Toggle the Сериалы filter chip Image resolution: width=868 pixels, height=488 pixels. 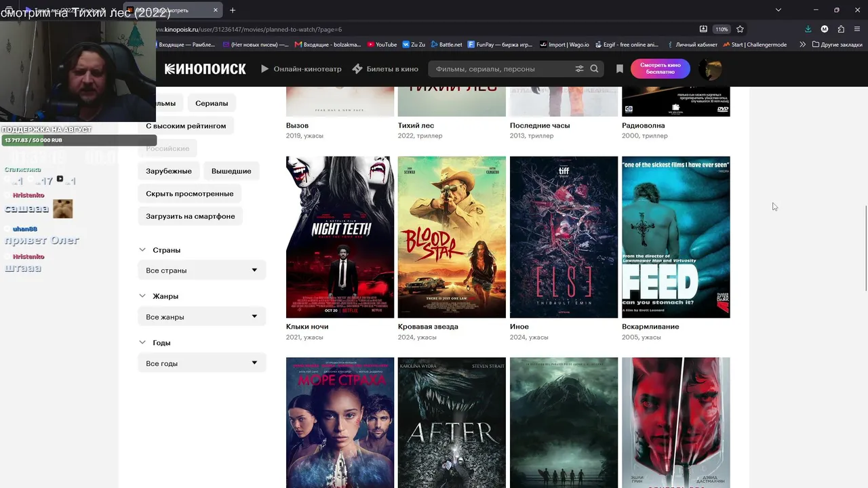coord(212,103)
